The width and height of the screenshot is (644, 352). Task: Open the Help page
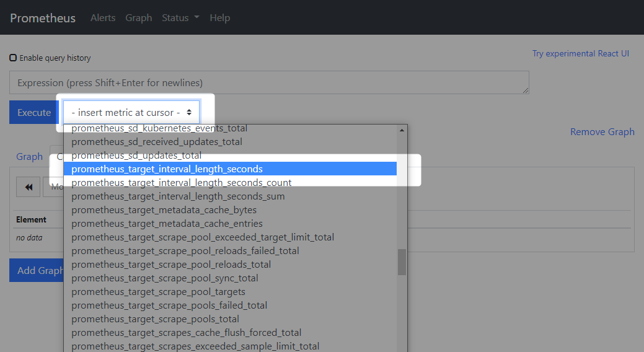[x=220, y=17]
